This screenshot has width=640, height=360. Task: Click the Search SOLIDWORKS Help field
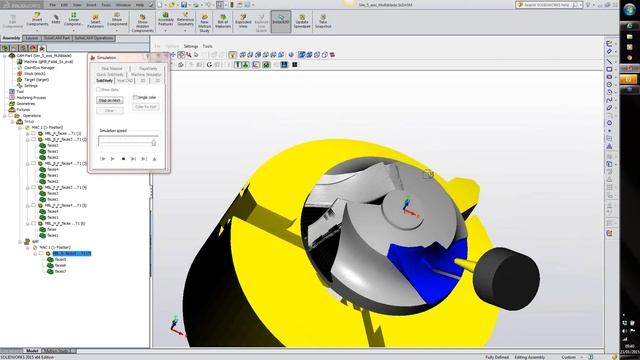click(x=549, y=5)
